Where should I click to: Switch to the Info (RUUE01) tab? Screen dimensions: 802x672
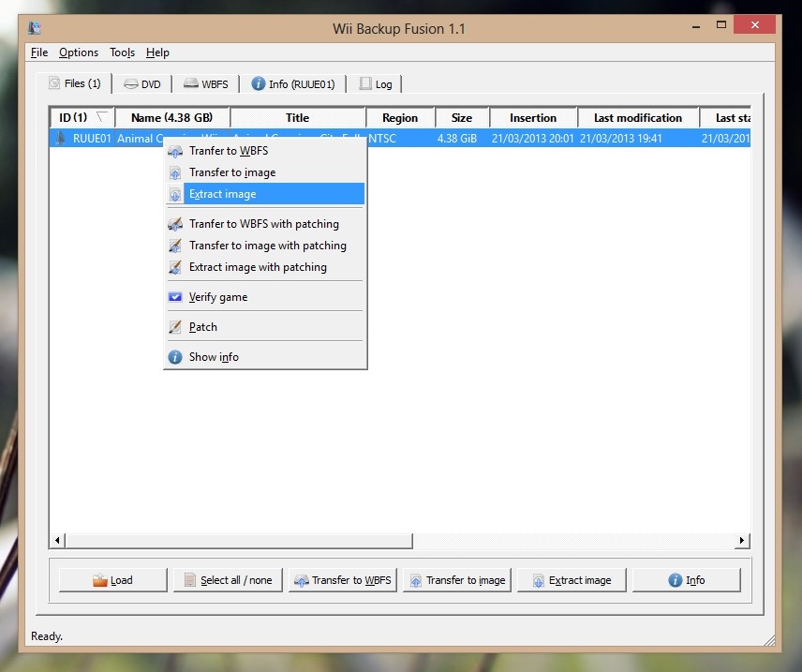point(293,84)
